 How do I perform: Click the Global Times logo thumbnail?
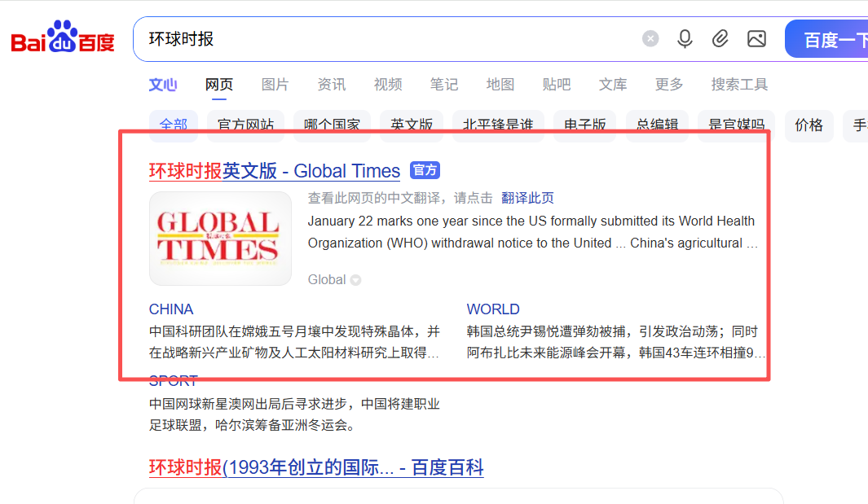coord(220,238)
